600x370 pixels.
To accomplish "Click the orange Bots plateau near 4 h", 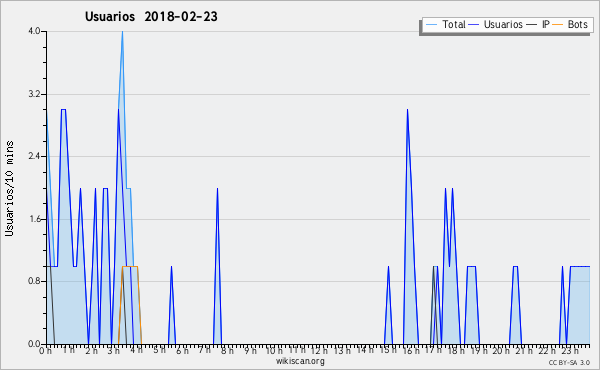I will pos(130,266).
